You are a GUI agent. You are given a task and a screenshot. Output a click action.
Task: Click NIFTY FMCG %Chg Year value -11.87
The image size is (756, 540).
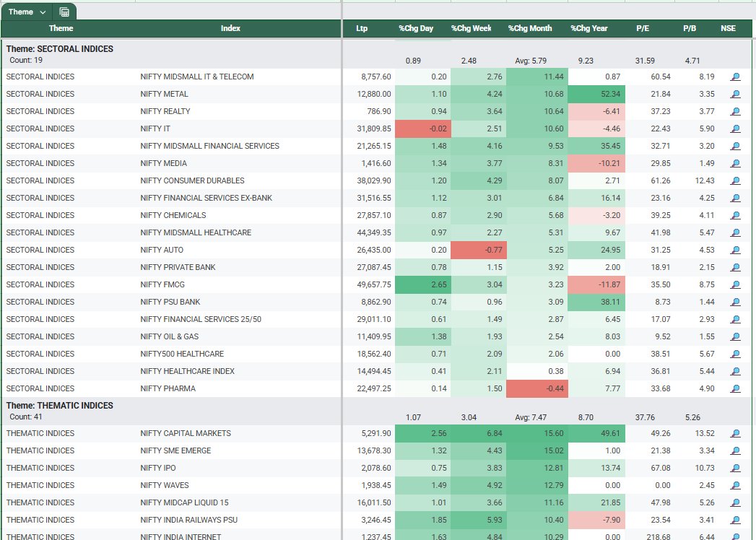point(596,284)
